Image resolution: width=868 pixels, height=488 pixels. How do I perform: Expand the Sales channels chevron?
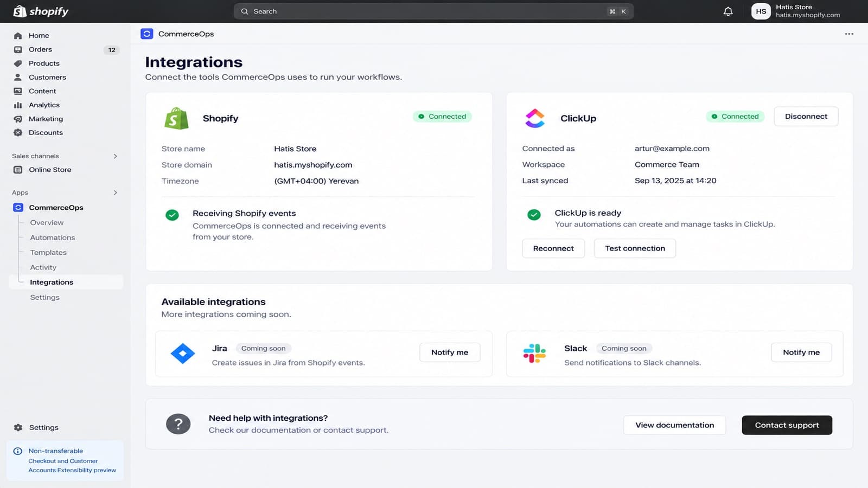115,156
